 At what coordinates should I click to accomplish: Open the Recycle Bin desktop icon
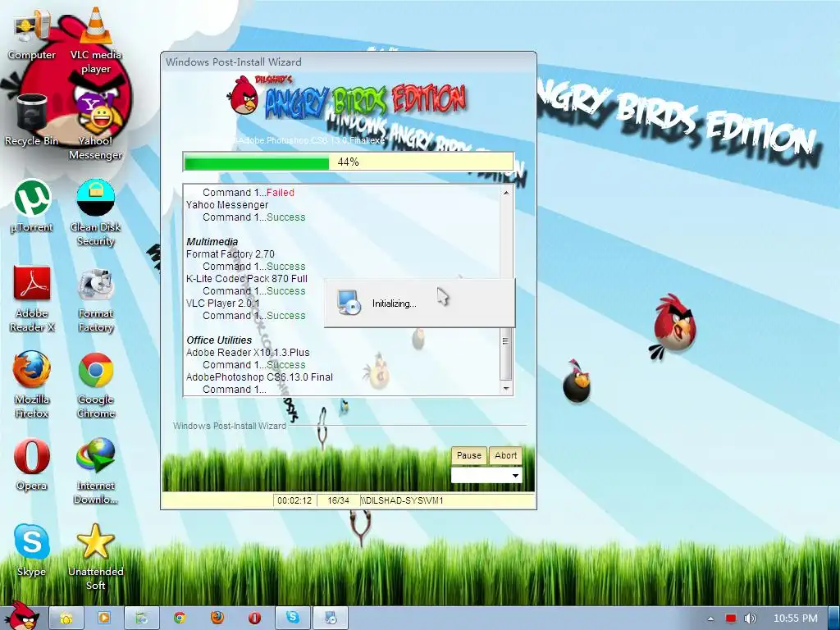[x=32, y=120]
